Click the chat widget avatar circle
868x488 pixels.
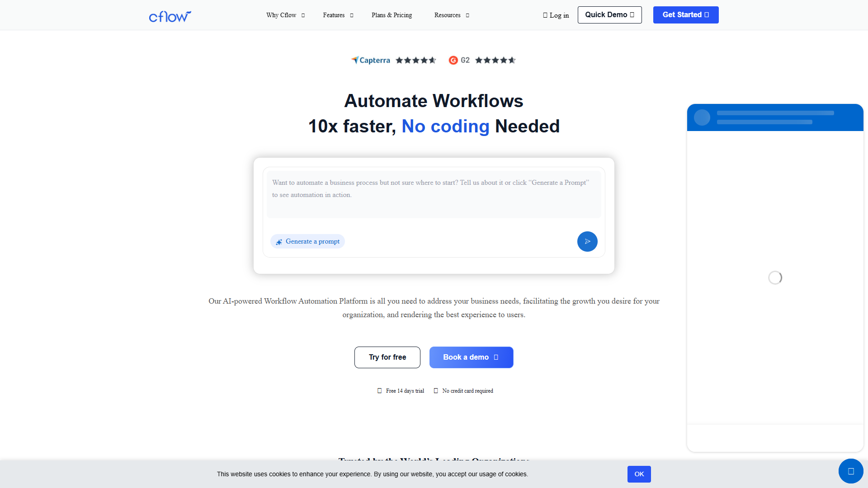(702, 117)
